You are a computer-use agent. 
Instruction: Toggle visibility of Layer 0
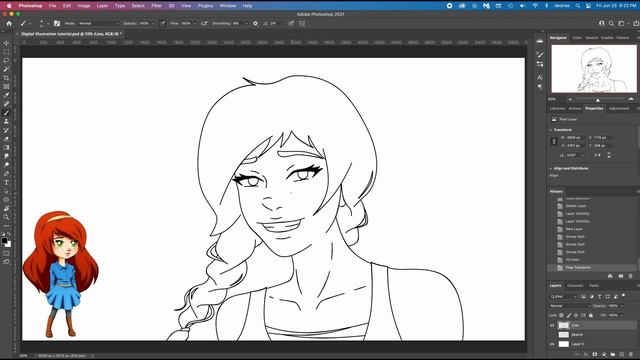point(552,344)
